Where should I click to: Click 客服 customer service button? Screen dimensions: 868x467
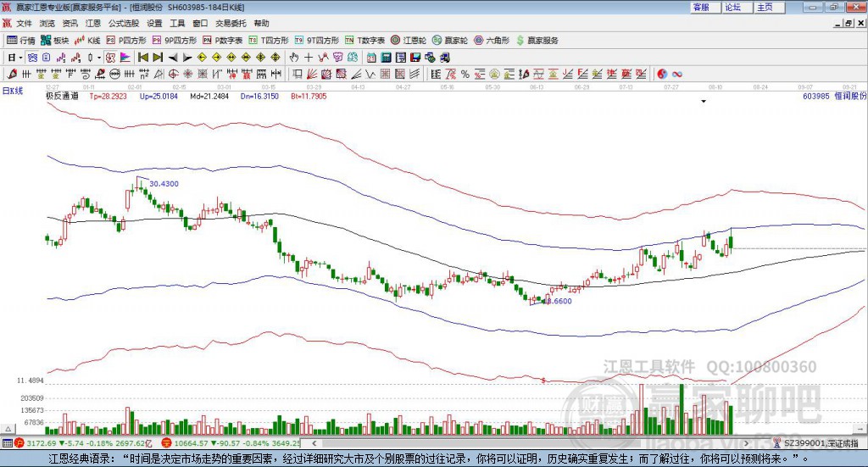tap(706, 7)
